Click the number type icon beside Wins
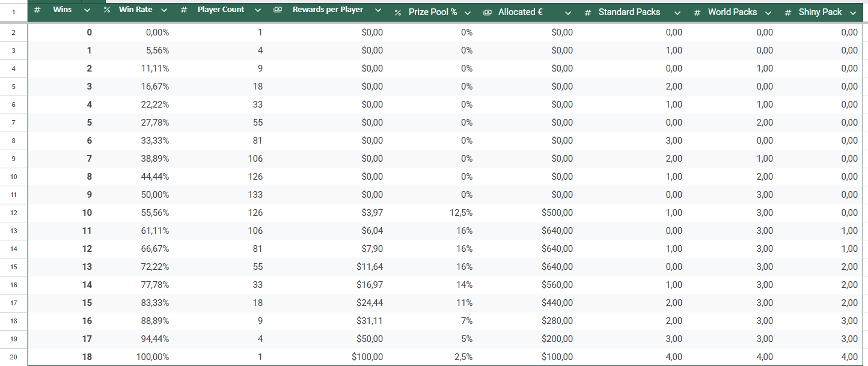868x366 pixels. click(x=37, y=10)
